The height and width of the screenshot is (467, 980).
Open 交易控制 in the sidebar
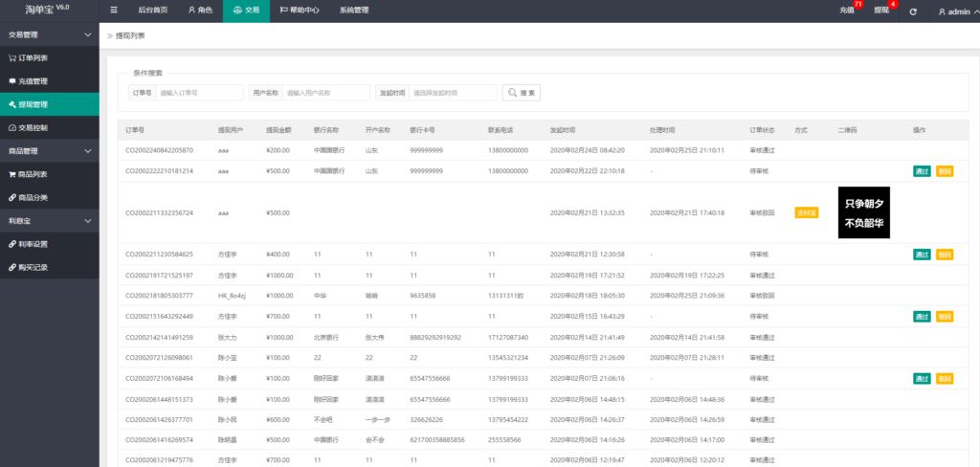pos(33,127)
